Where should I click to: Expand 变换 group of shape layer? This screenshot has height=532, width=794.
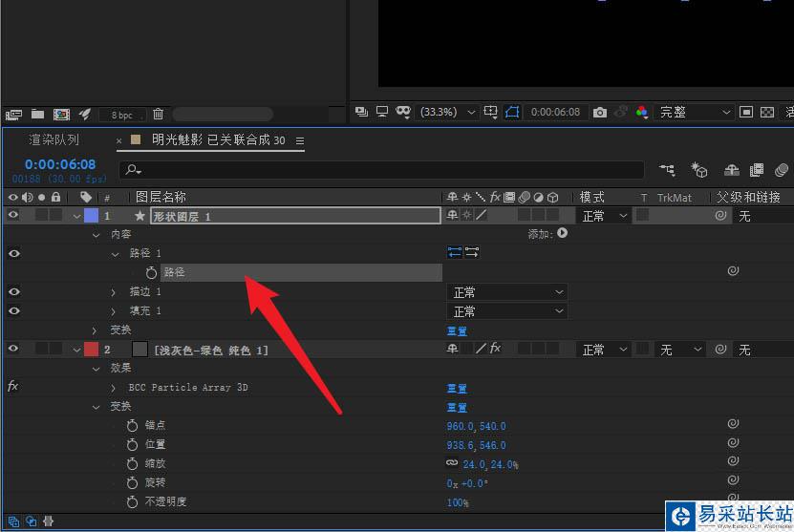point(94,330)
